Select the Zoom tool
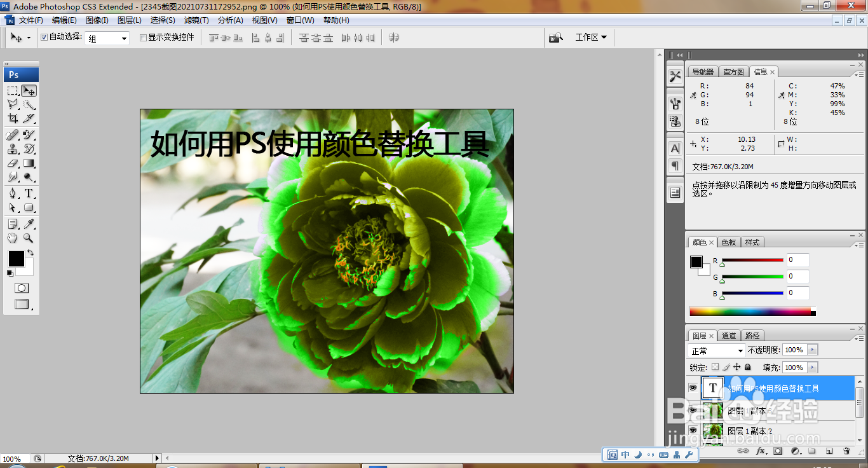This screenshot has height=468, width=868. coord(29,237)
